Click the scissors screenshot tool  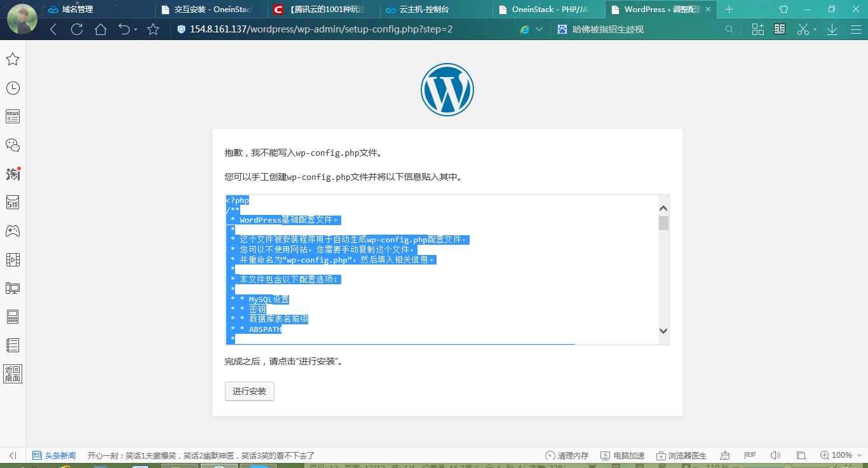(x=803, y=29)
